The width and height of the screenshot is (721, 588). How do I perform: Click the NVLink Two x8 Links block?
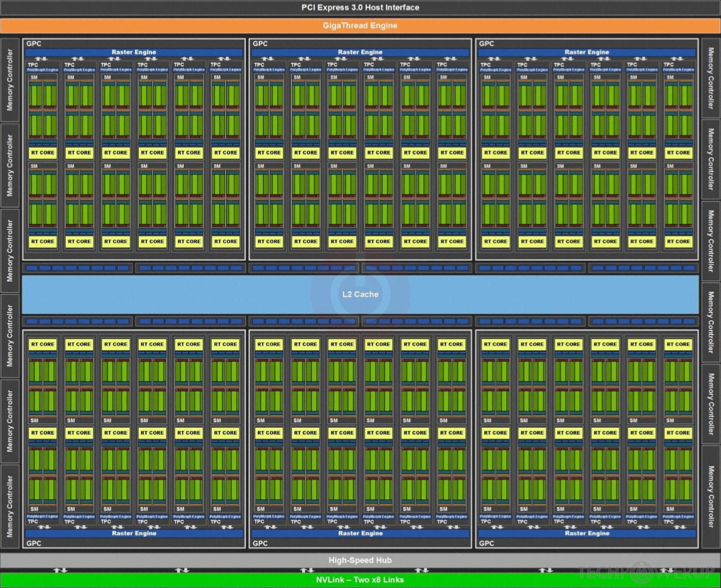[360, 580]
